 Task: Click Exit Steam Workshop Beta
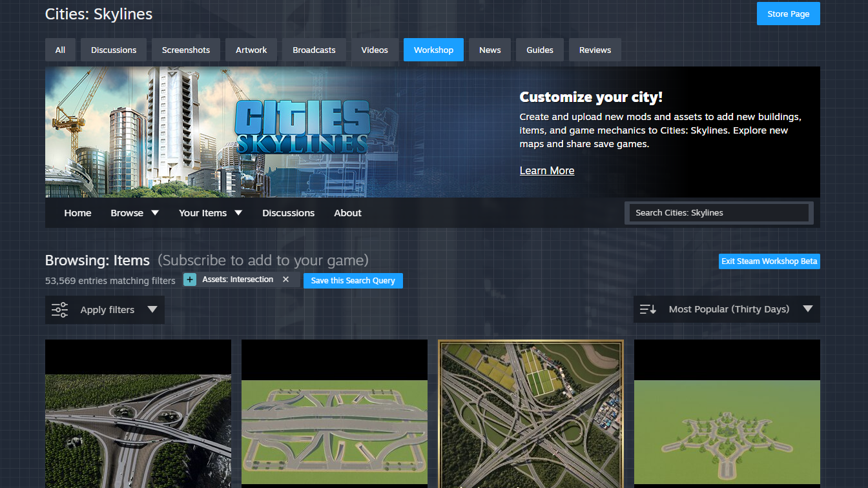click(x=769, y=261)
